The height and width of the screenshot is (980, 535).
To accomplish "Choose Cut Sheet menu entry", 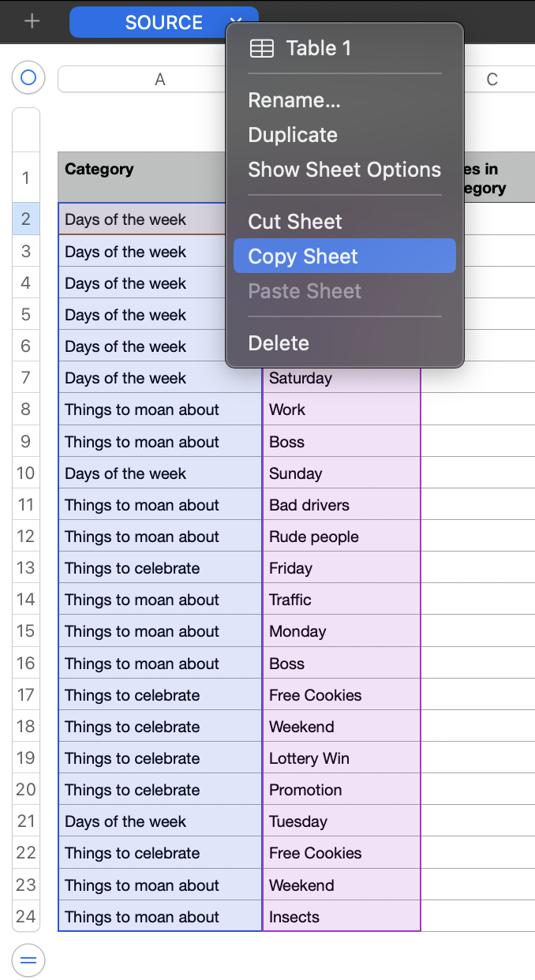I will click(295, 222).
